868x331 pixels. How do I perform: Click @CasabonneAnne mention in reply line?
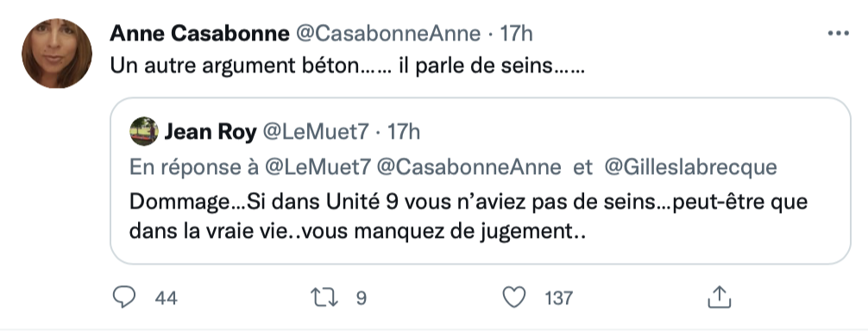469,167
